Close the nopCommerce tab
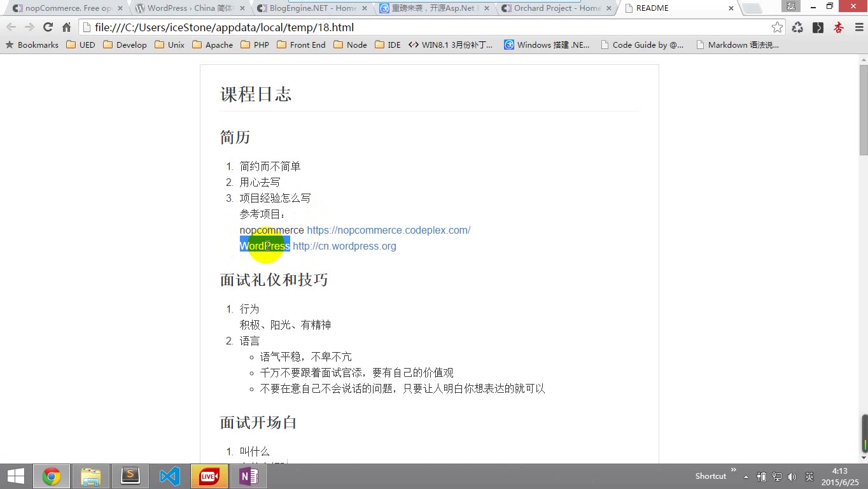The height and width of the screenshot is (489, 868). 120,8
